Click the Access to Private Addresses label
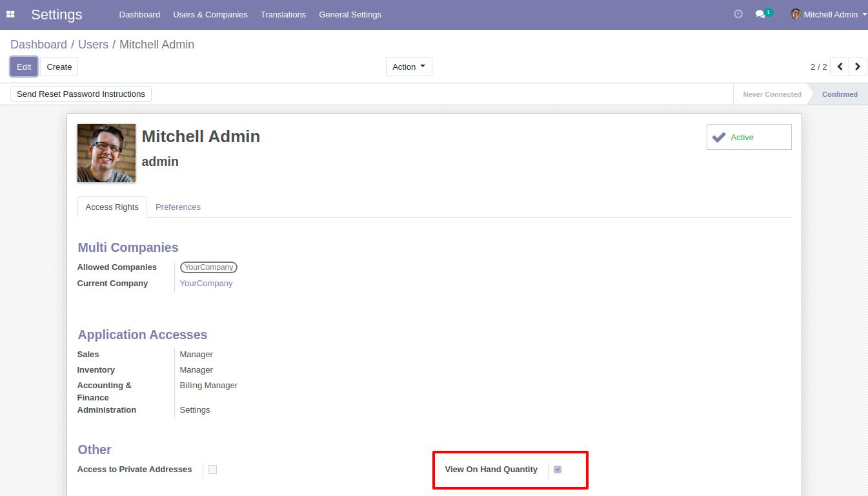The image size is (868, 496). pyautogui.click(x=134, y=470)
